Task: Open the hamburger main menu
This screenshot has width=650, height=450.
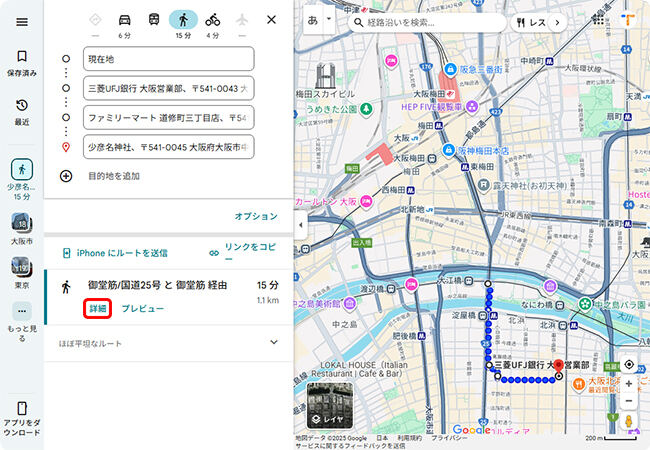Action: [22, 22]
